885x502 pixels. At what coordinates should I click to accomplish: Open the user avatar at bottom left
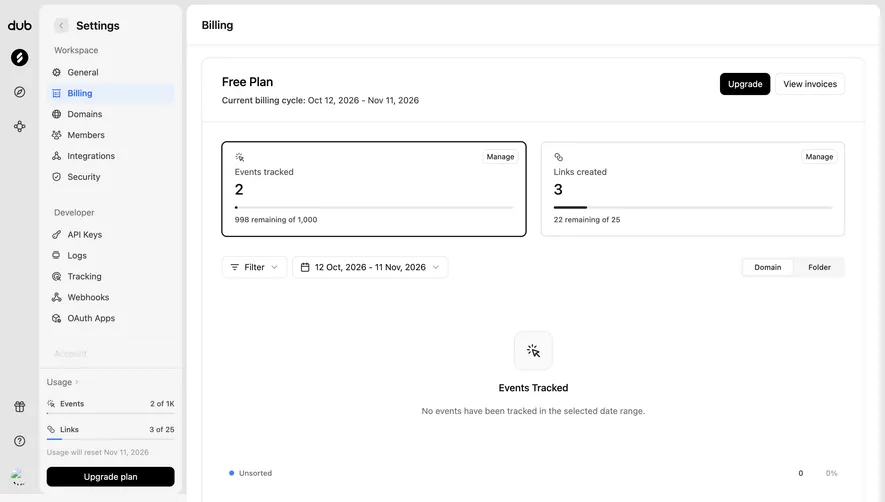[x=19, y=476]
